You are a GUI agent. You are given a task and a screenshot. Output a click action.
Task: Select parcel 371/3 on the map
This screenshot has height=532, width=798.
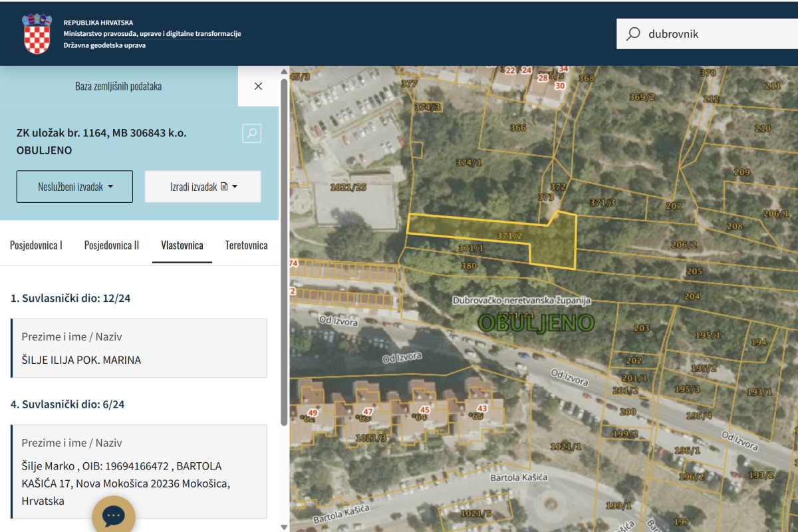[x=602, y=202]
